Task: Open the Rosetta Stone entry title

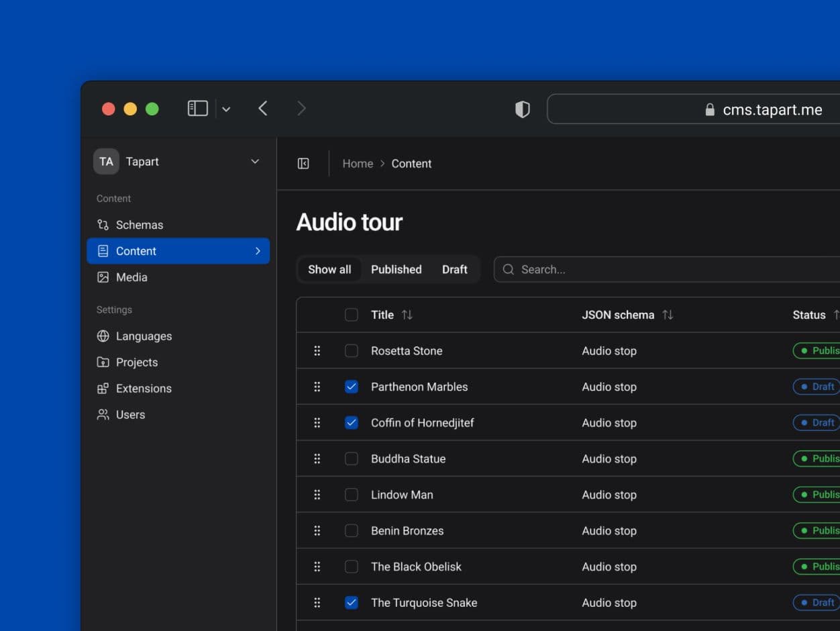Action: point(407,351)
